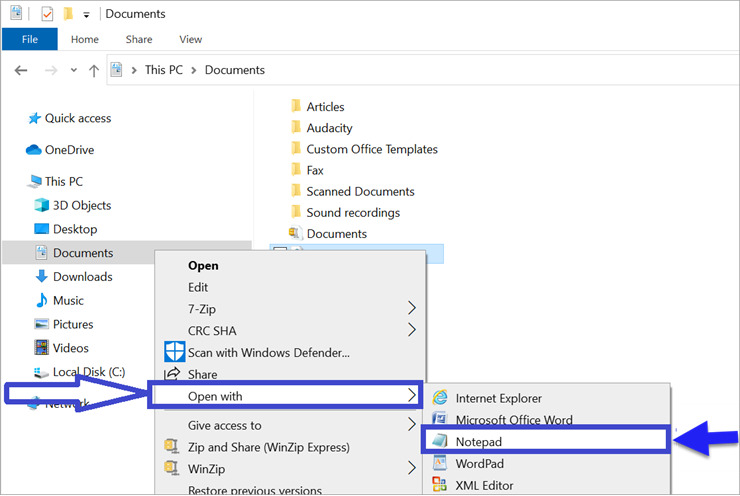Click the 3D Objects icon in sidebar
The image size is (740, 496).
41,206
